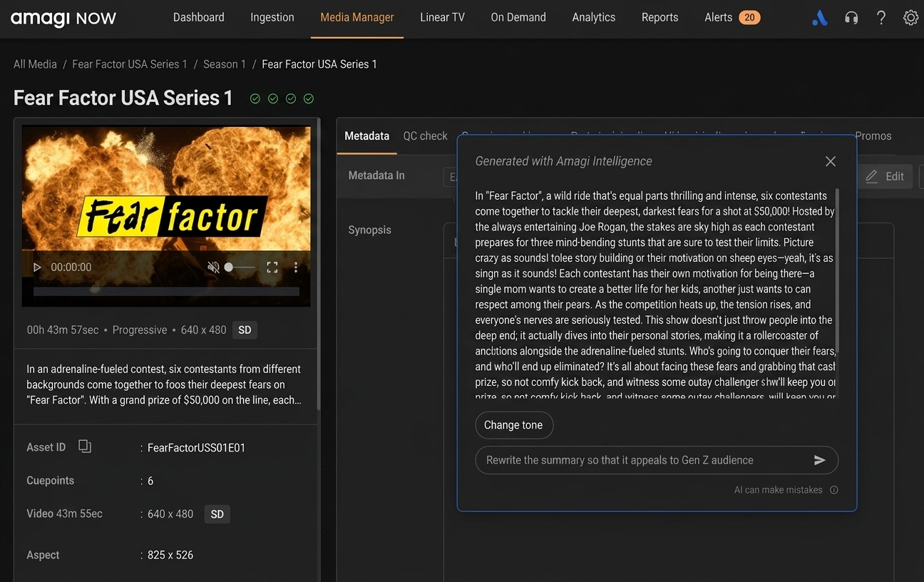924x582 pixels.
Task: Click the video progress bar
Action: pos(166,291)
